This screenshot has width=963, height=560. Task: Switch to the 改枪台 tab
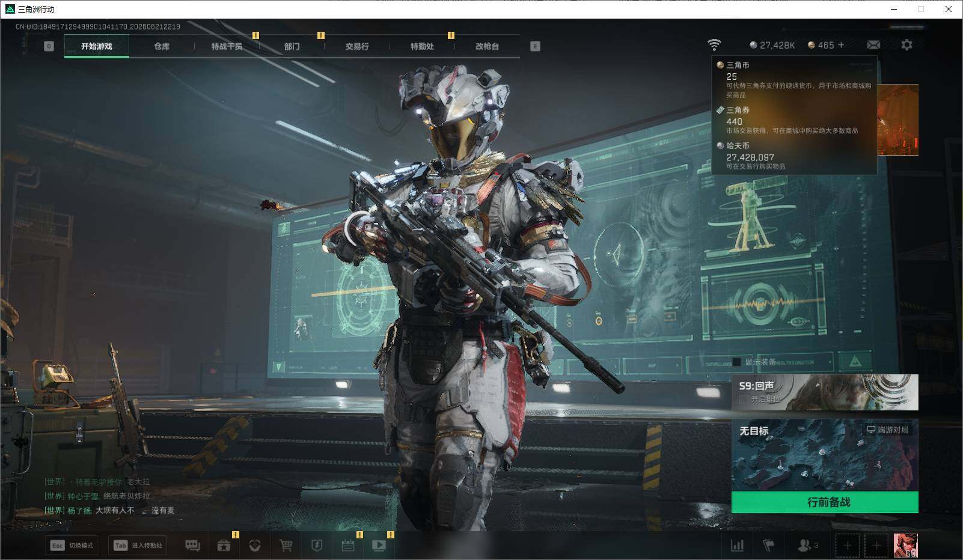487,46
